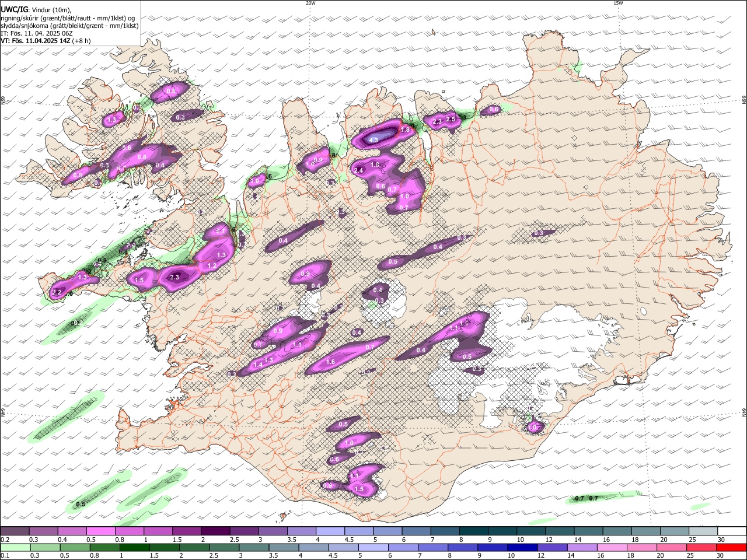Viewport: 747px width, 560px height.
Task: Click the 'VT: Fös. 11.04.2025 14Z (+8 h)' line
Action: point(46,41)
